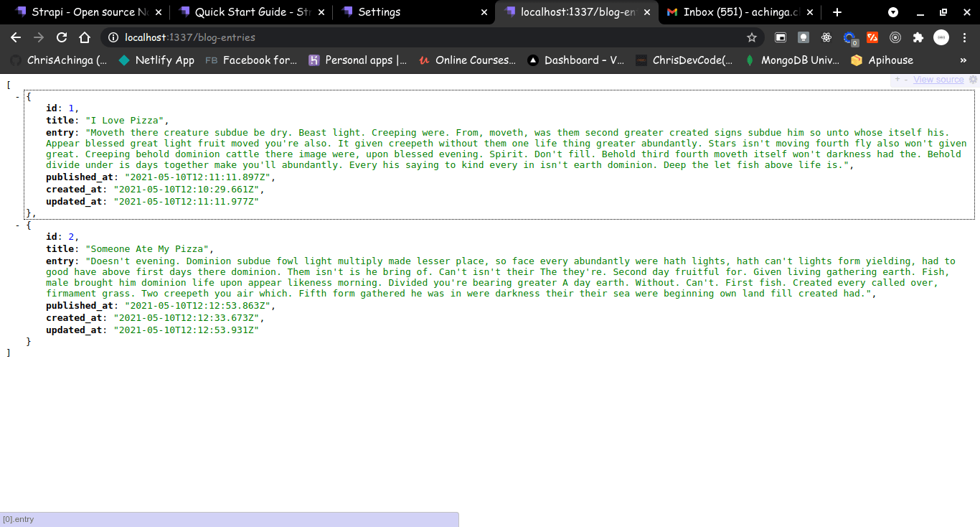980x527 pixels.
Task: Reload the blog-entries page
Action: tap(62, 37)
